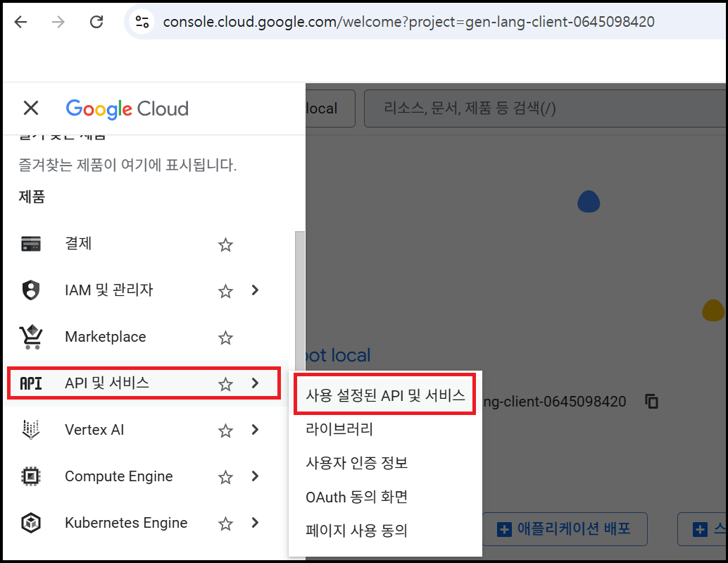Click the URL address bar
728x563 pixels.
(x=408, y=22)
